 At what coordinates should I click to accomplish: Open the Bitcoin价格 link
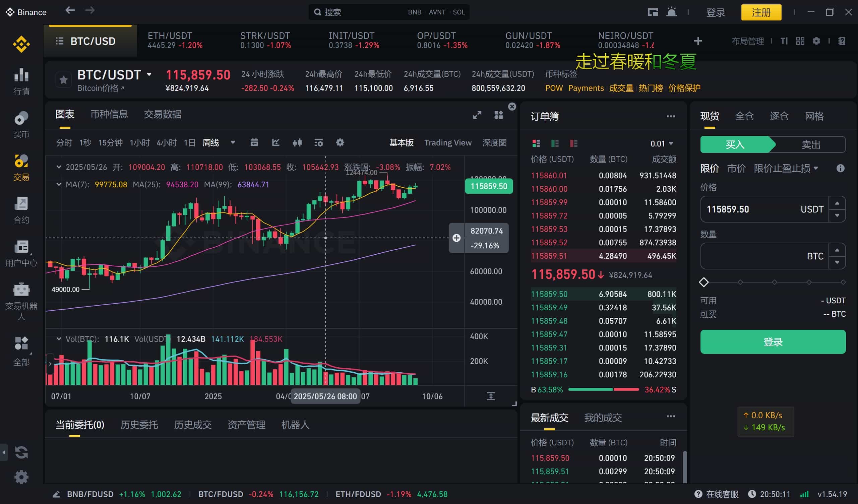tap(101, 88)
